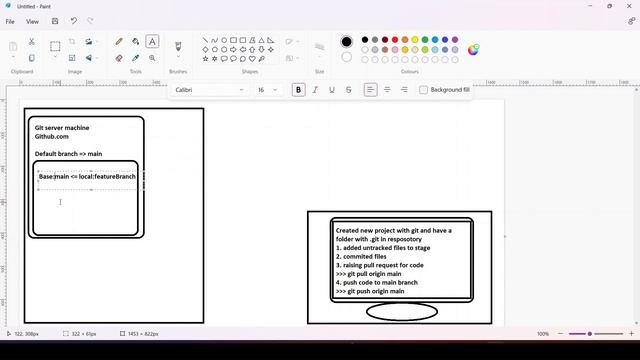Click the Resize and skew icon
This screenshot has width=640, height=360.
click(x=72, y=58)
